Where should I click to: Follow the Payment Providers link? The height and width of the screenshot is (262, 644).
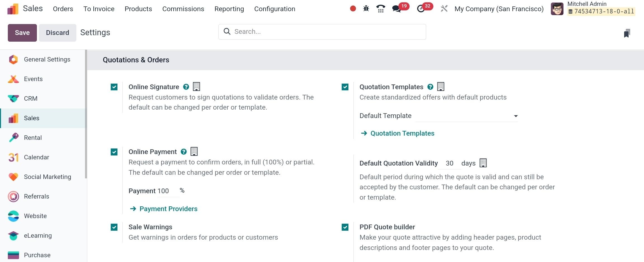coord(168,209)
